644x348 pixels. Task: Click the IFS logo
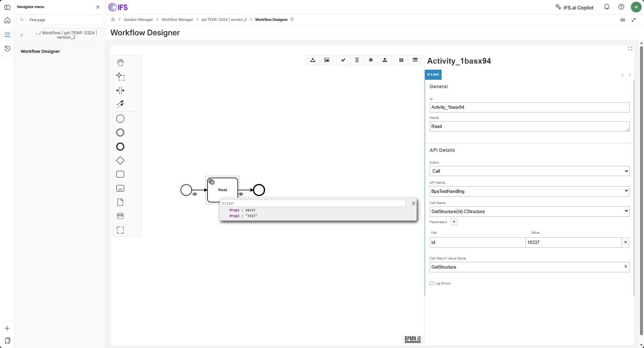(118, 7)
